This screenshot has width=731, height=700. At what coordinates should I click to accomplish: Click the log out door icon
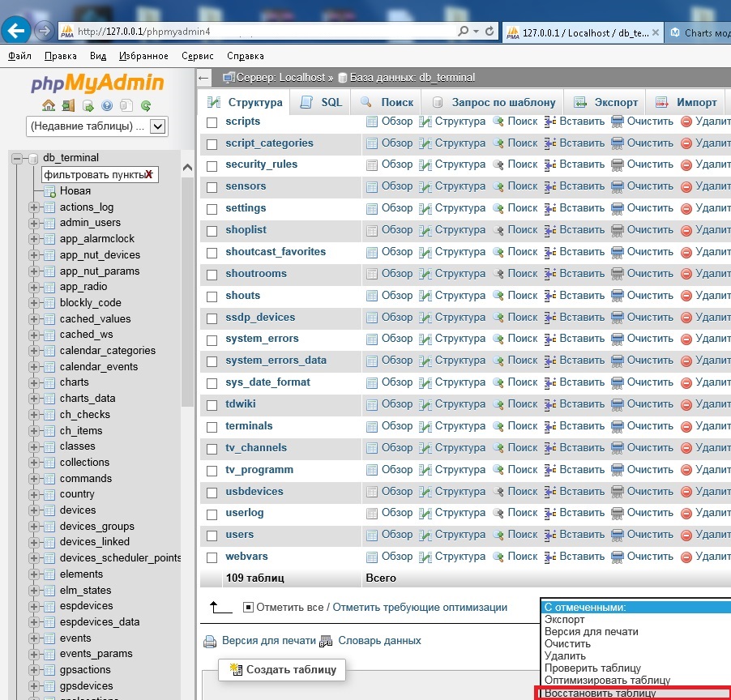click(68, 105)
